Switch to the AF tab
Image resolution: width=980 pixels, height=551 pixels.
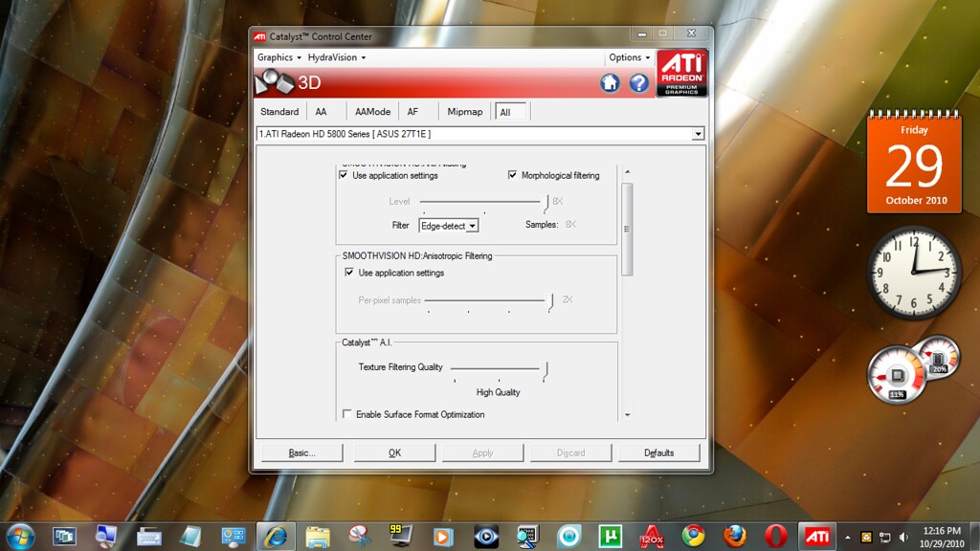(412, 111)
